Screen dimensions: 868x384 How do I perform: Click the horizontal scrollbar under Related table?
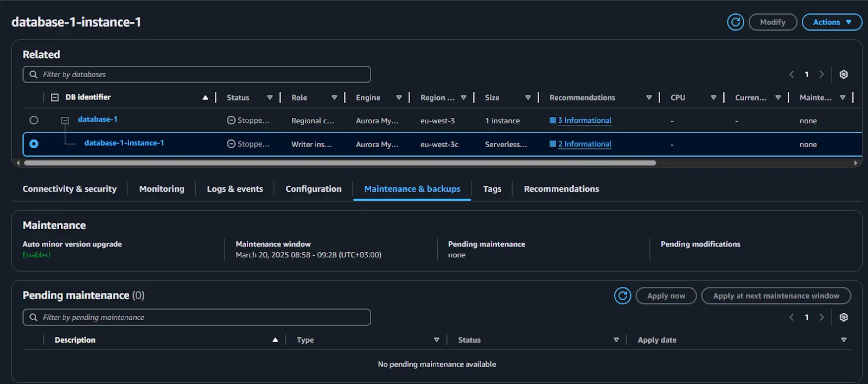pos(340,163)
